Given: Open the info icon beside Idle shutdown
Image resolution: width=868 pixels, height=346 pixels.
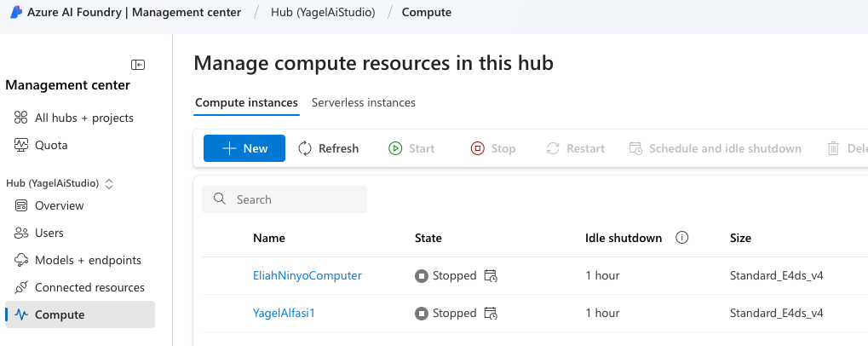Looking at the screenshot, I should click(x=682, y=238).
